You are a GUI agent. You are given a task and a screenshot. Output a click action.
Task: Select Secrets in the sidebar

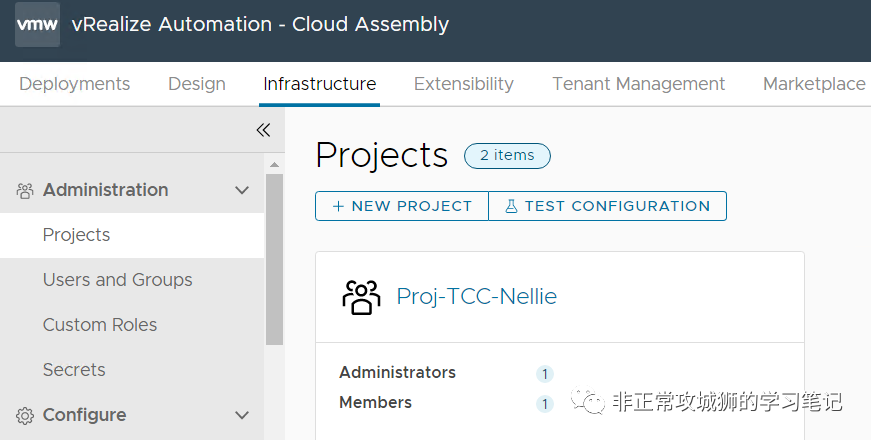point(74,370)
